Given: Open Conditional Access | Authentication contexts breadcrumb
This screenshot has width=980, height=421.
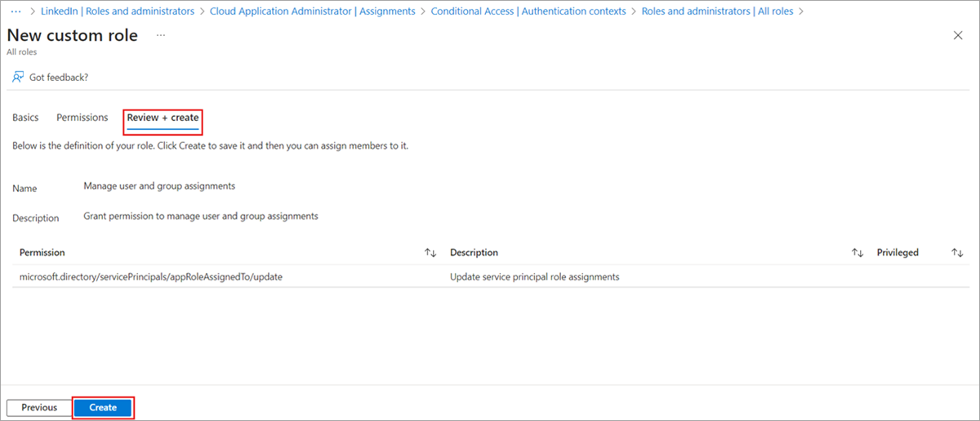Looking at the screenshot, I should 528,11.
